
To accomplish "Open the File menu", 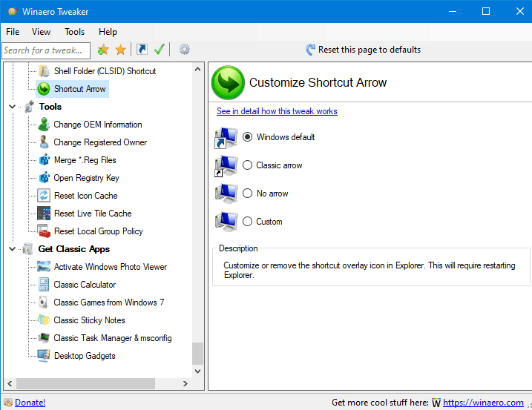I will pos(13,32).
